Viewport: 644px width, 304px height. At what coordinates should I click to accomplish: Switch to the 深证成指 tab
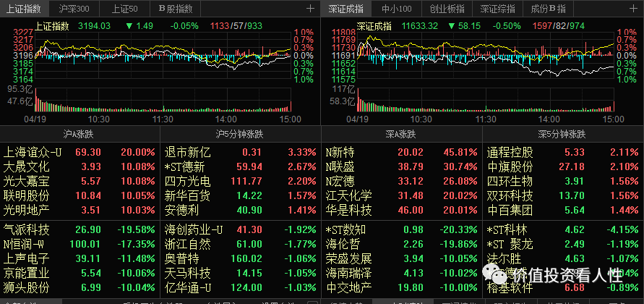(345, 8)
